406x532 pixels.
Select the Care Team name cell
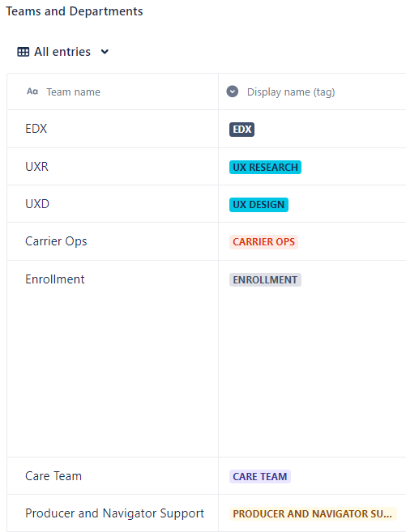click(113, 476)
